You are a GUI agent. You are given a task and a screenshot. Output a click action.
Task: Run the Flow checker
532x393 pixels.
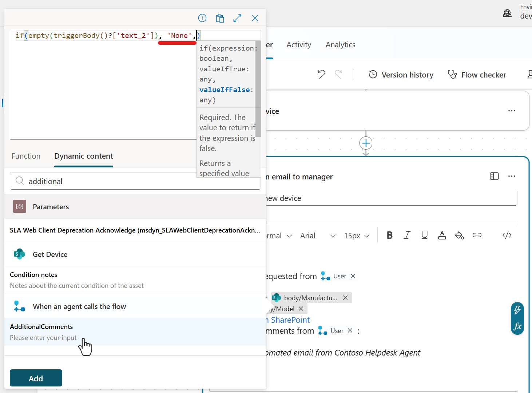[x=477, y=75]
